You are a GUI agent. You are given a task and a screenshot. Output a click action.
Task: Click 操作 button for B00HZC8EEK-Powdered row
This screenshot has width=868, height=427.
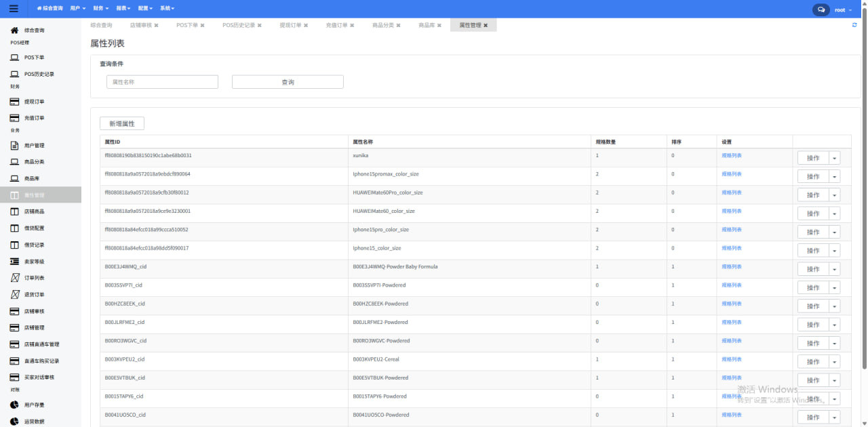pyautogui.click(x=813, y=306)
